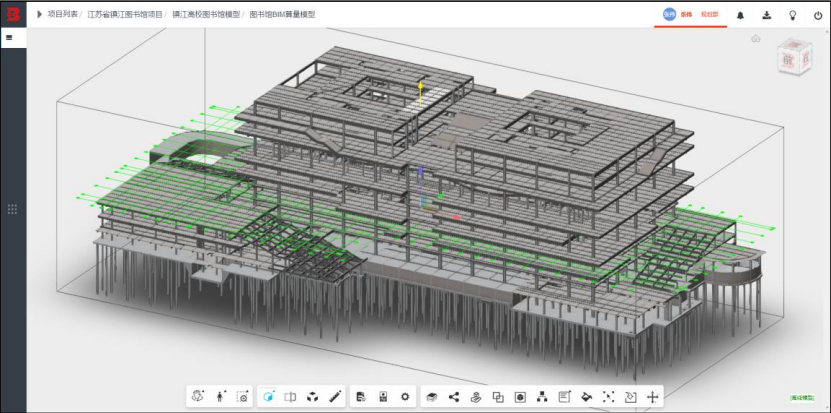Open 镇江高校图书馆模型 breadcrumb link
Image resolution: width=831 pixels, height=413 pixels.
coord(206,14)
